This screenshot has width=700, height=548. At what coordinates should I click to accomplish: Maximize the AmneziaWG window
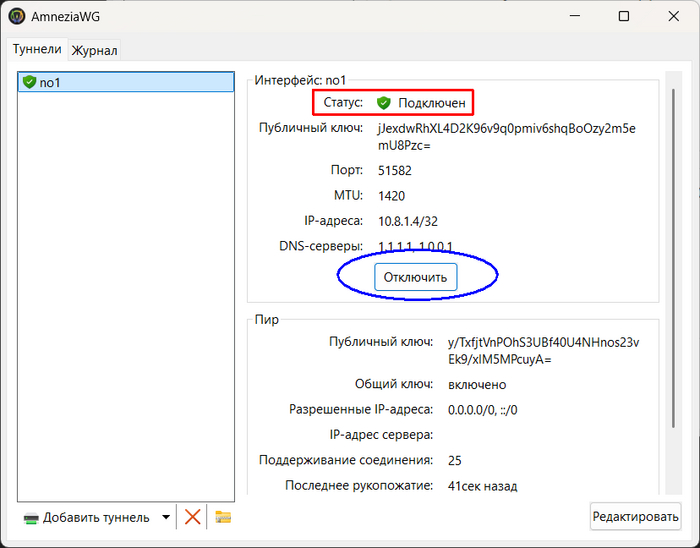tap(624, 16)
